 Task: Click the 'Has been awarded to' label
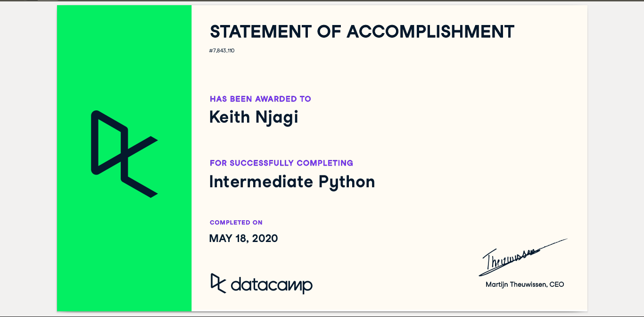click(x=260, y=99)
